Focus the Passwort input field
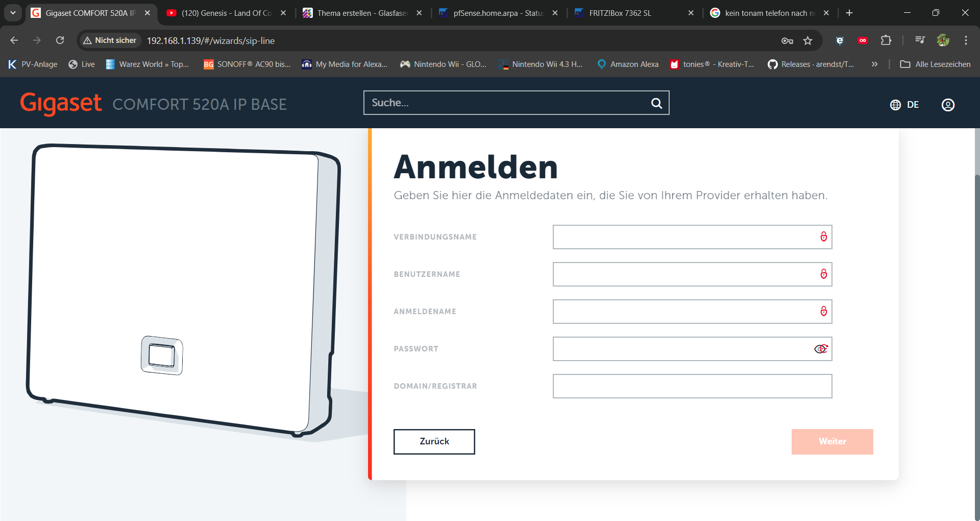This screenshot has height=521, width=980. (x=692, y=349)
